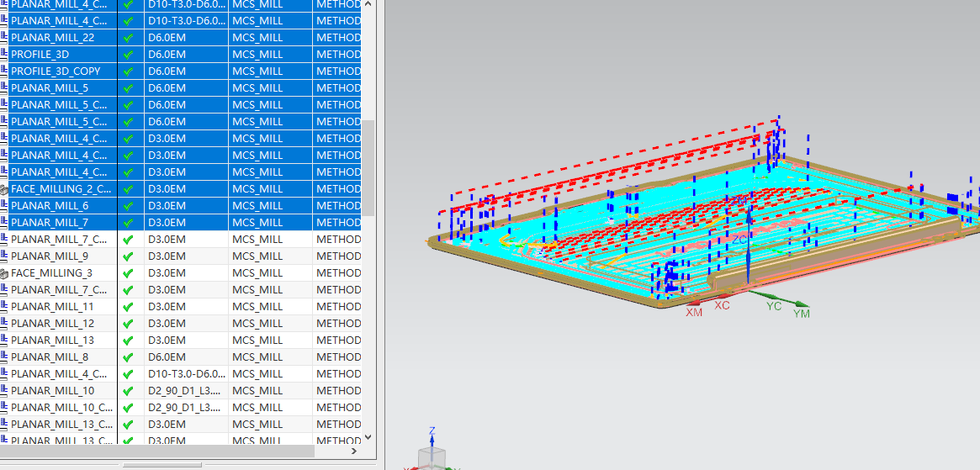The image size is (980, 470).
Task: Select the PLANAR_MILL_8 operation
Action: [x=50, y=357]
